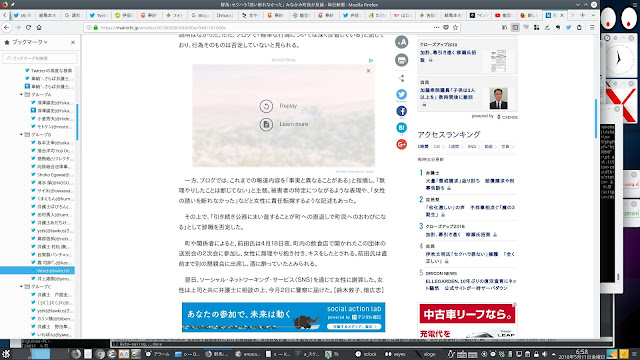The width and height of the screenshot is (640, 360).
Task: Click the web page vertical scrollbar
Action: [x=596, y=118]
